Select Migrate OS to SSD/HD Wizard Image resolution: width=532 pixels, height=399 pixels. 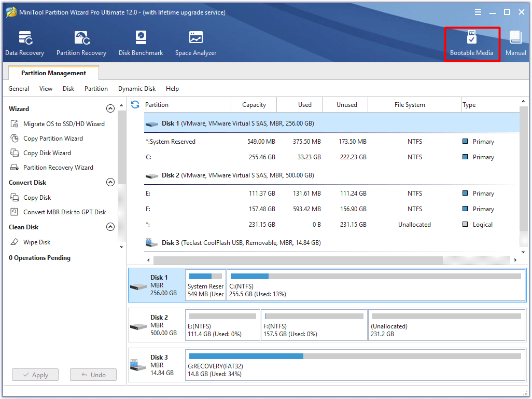pyautogui.click(x=64, y=124)
